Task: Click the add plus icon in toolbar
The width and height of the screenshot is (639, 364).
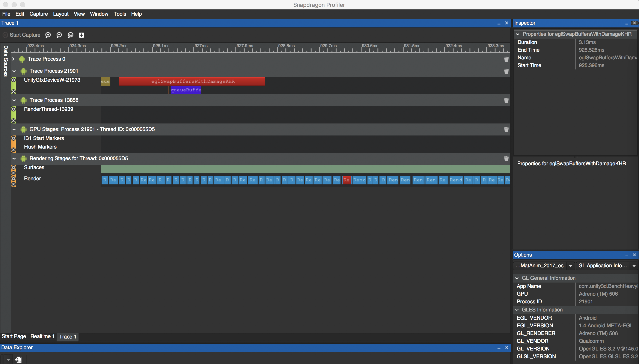Action: (x=81, y=35)
